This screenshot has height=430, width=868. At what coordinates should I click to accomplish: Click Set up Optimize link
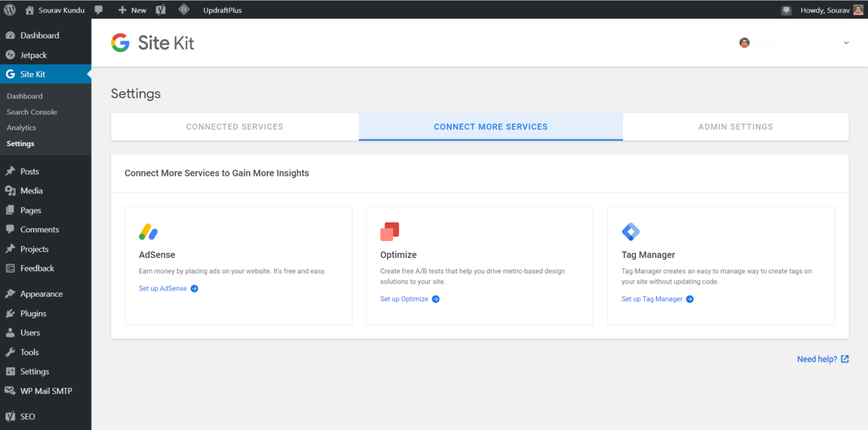click(x=404, y=299)
